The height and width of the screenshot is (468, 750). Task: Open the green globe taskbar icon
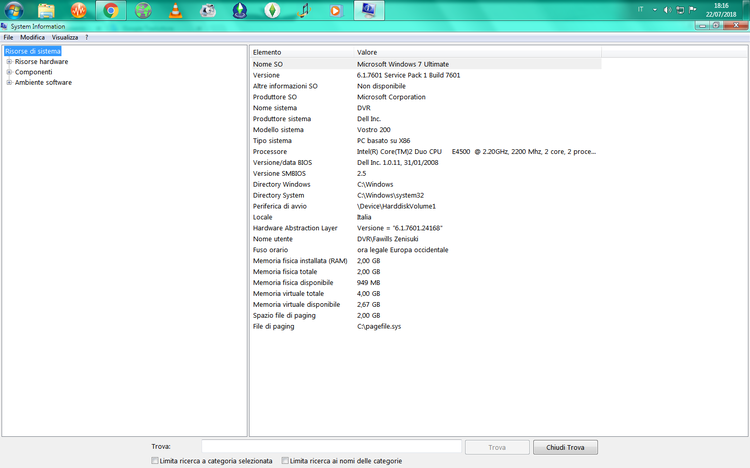(143, 10)
